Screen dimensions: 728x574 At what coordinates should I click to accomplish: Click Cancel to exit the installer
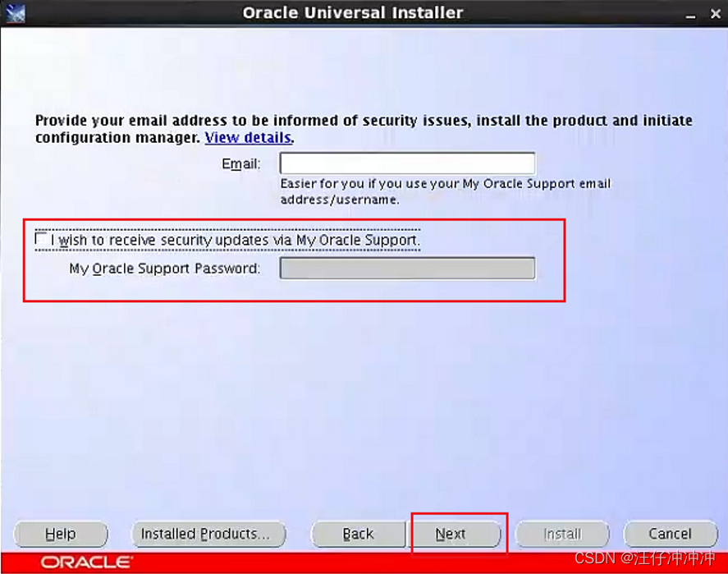[670, 534]
